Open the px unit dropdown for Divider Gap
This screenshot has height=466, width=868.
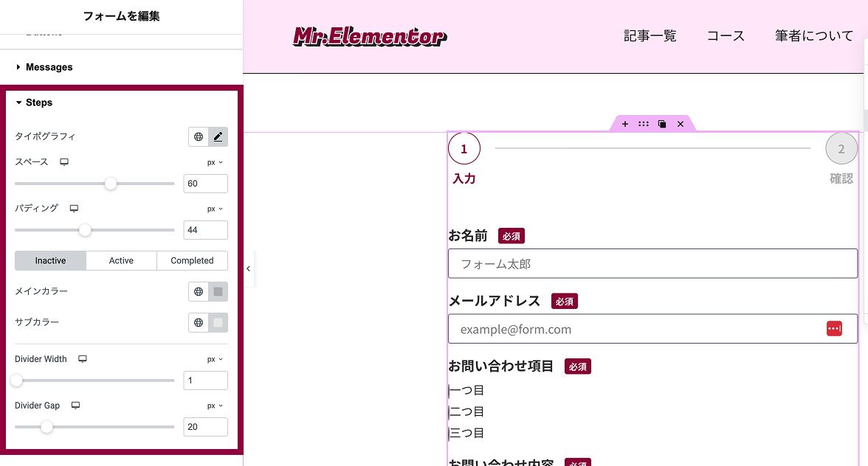[x=215, y=406]
